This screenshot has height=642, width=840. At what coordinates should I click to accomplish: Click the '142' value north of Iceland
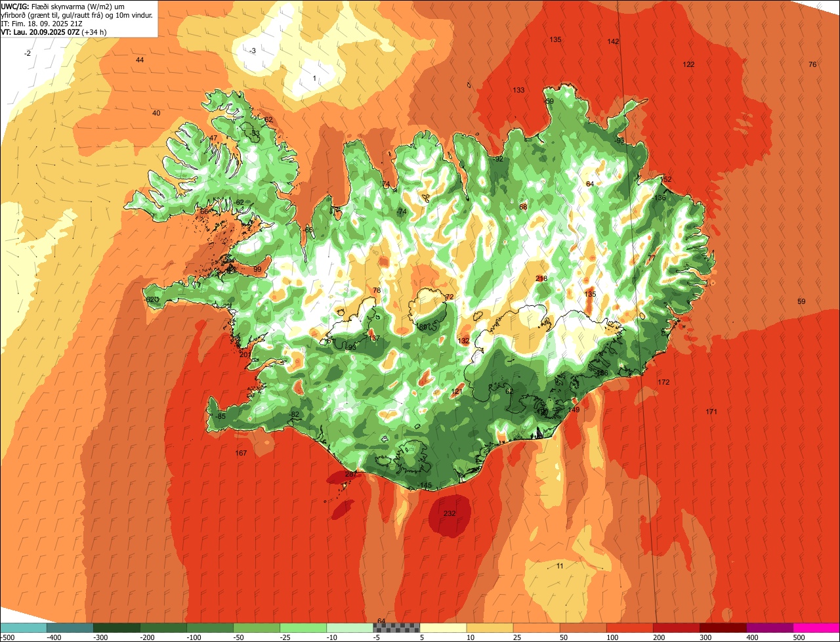613,41
